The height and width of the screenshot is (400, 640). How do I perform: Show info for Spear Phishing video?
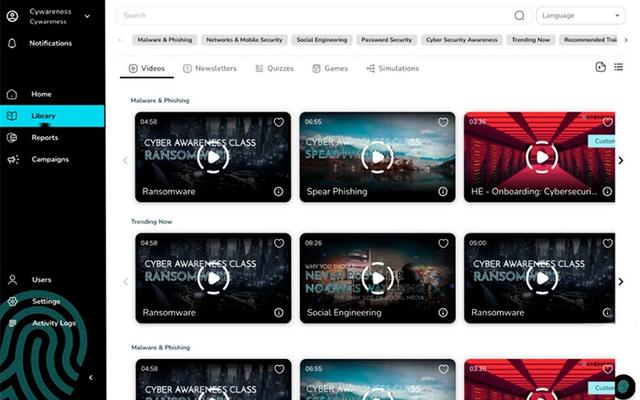pyautogui.click(x=442, y=191)
